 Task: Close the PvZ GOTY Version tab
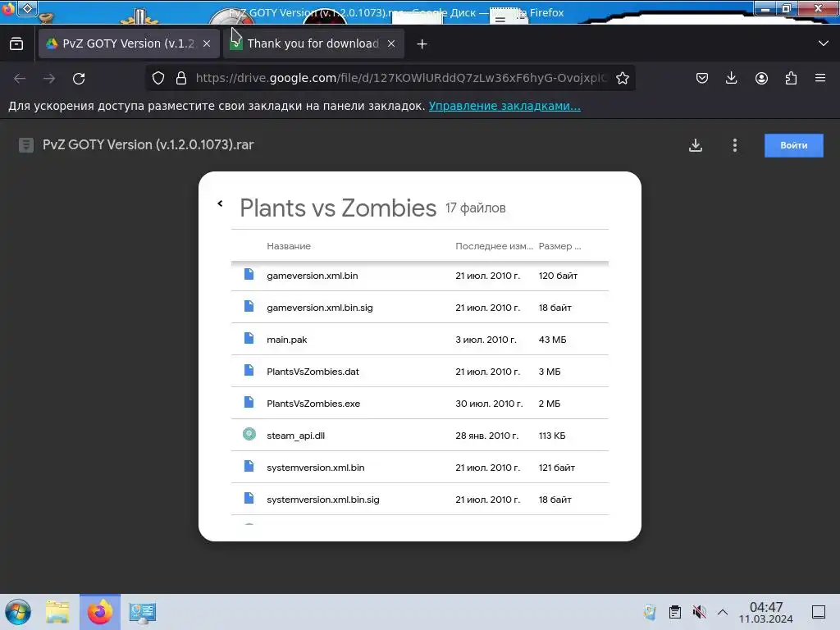click(x=207, y=43)
